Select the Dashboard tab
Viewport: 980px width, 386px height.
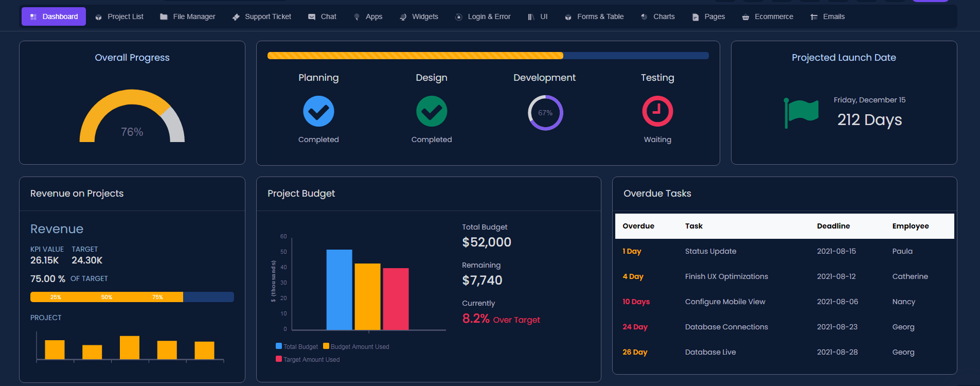54,17
